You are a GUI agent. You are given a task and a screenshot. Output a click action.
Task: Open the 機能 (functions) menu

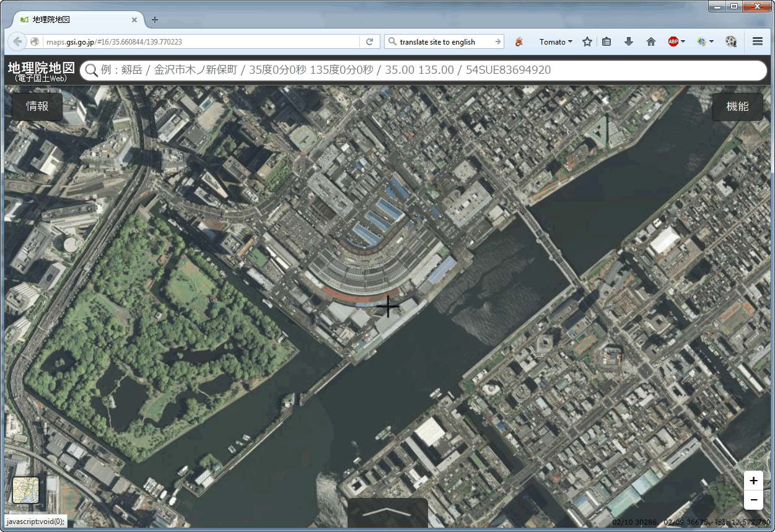tap(737, 107)
